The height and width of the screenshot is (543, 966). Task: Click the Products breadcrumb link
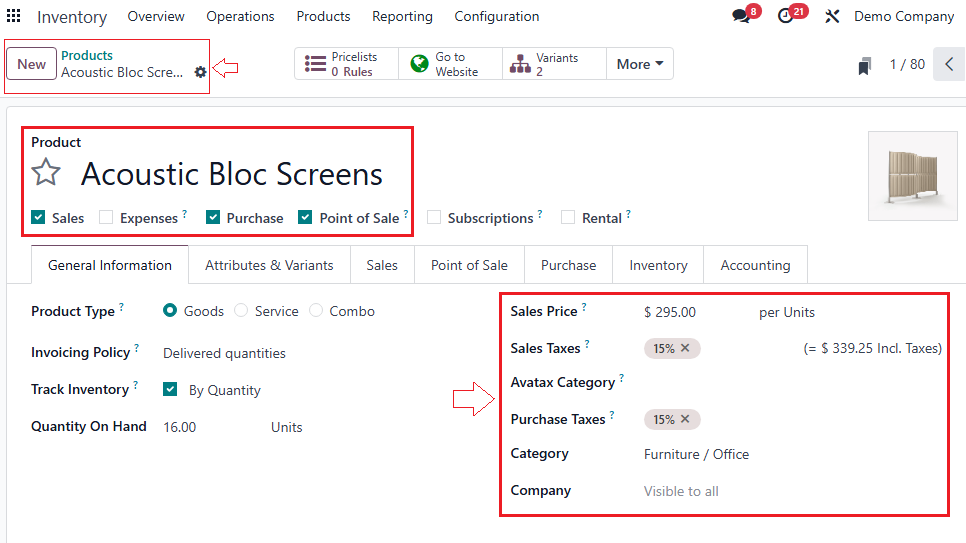(87, 55)
